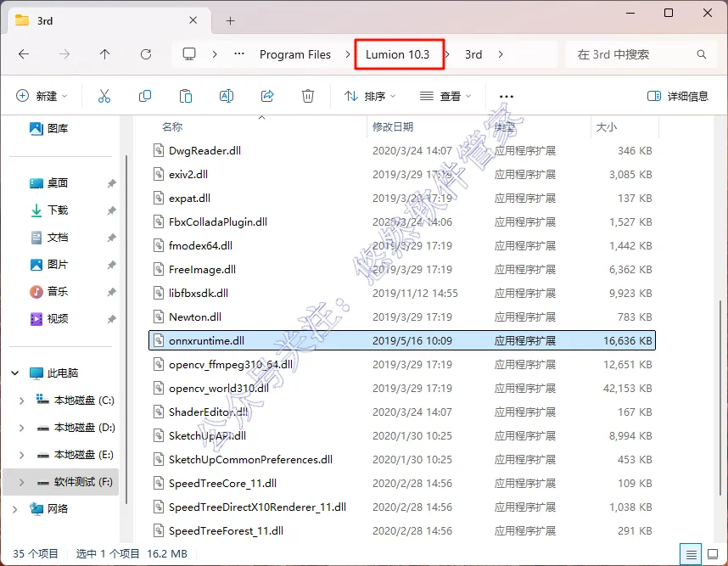Click the 3rd breadcrumb segment
The height and width of the screenshot is (566, 728).
click(x=473, y=54)
